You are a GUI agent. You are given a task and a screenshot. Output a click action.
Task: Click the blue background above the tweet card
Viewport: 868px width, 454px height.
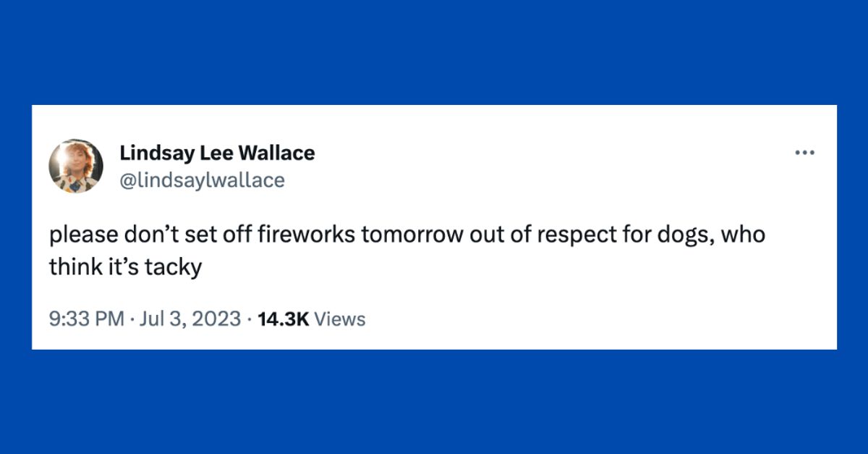(x=434, y=51)
